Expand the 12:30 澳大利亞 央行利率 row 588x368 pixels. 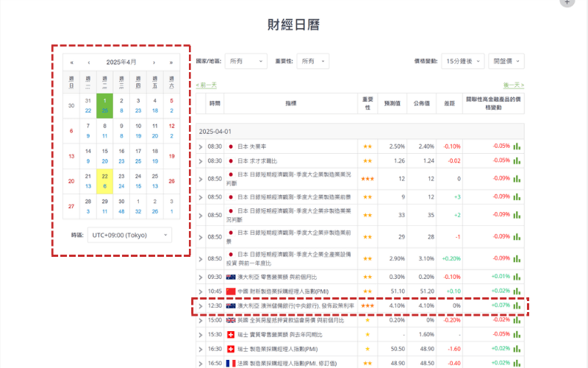coord(201,305)
